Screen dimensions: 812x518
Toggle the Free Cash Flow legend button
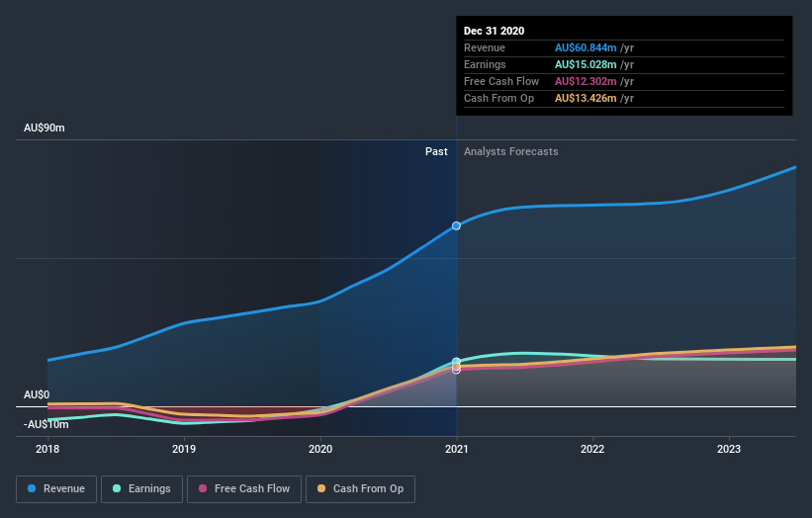point(244,489)
